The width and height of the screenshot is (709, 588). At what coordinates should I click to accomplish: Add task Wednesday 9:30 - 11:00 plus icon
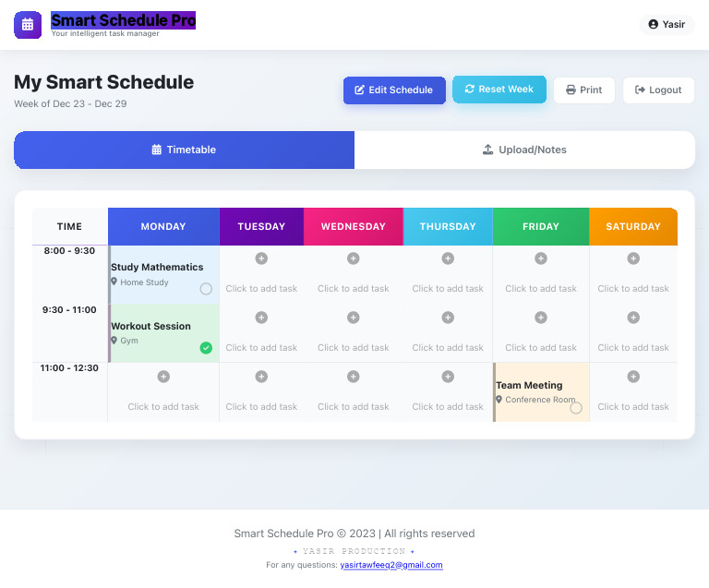(x=354, y=318)
